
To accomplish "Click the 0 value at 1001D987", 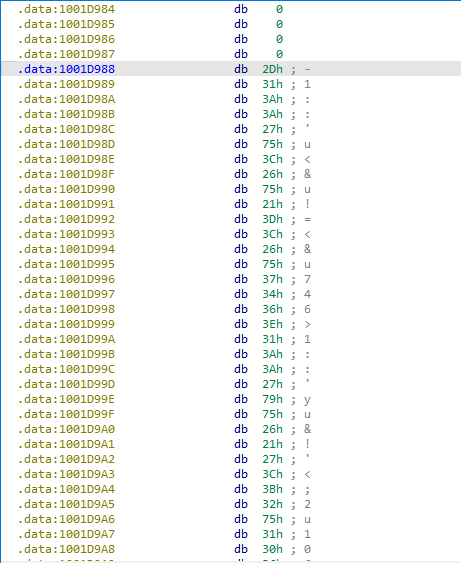I will click(279, 54).
